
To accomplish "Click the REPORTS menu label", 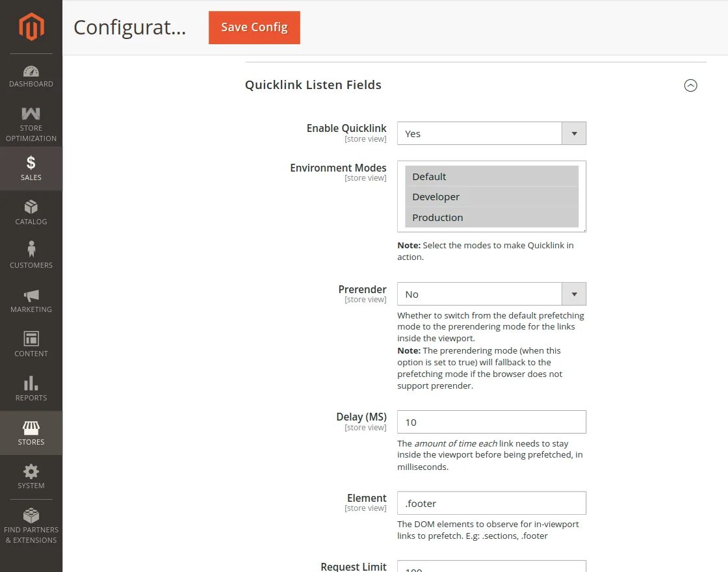I will (31, 398).
